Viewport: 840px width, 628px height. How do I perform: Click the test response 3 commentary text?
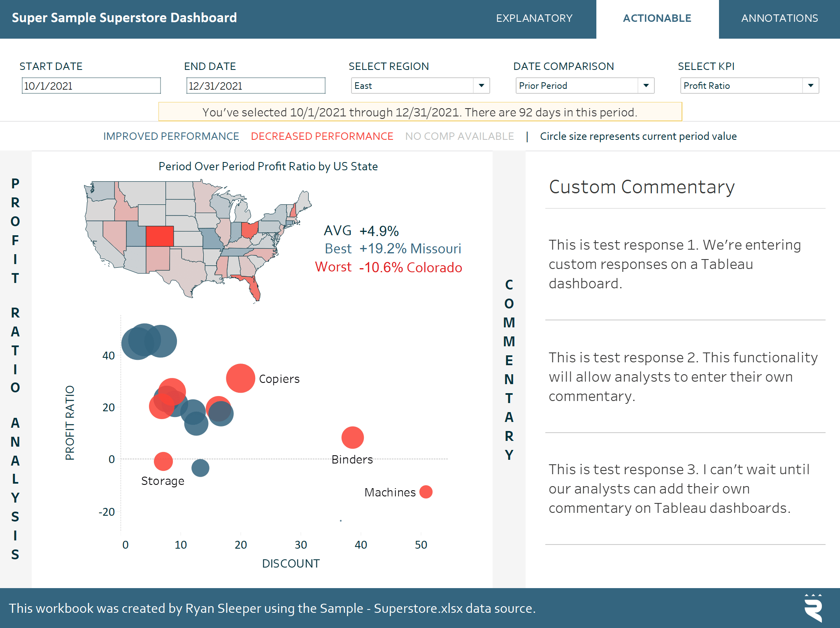[x=679, y=489]
